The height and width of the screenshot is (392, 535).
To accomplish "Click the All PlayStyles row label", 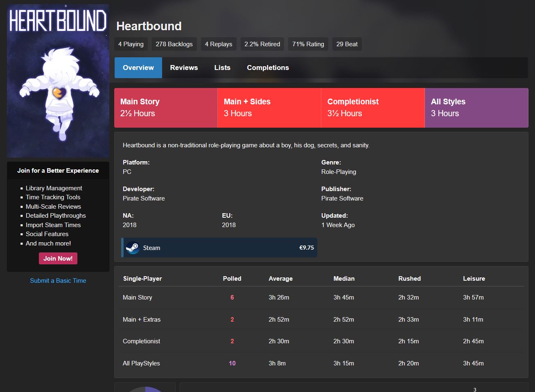I will pos(141,363).
